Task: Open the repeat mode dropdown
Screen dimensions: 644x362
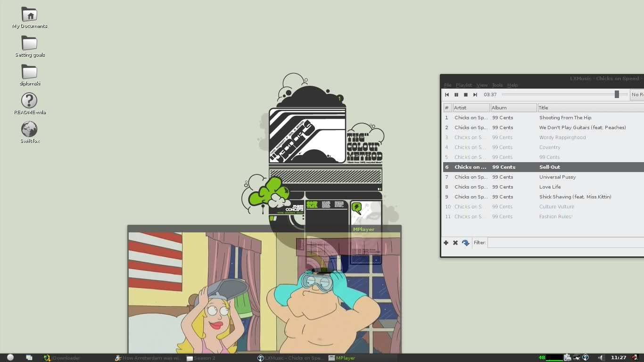Action: click(x=637, y=95)
